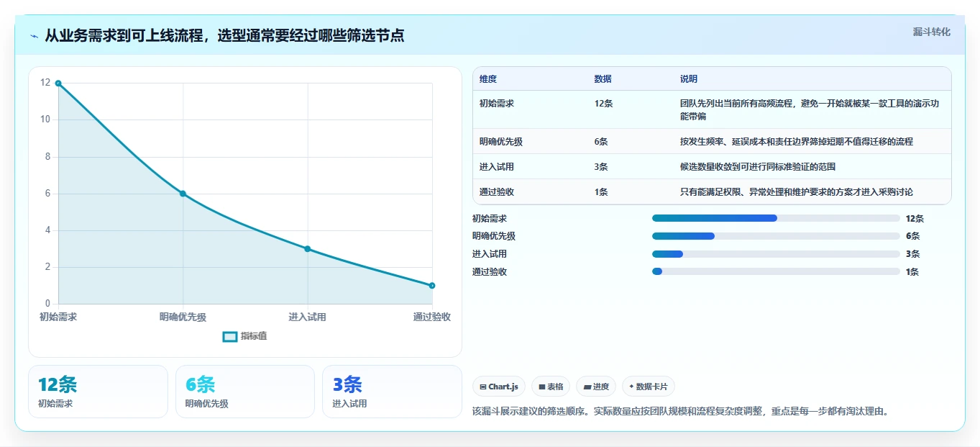Open the 3条 进入试用 data card
Image resolution: width=980 pixels, height=447 pixels.
(392, 392)
